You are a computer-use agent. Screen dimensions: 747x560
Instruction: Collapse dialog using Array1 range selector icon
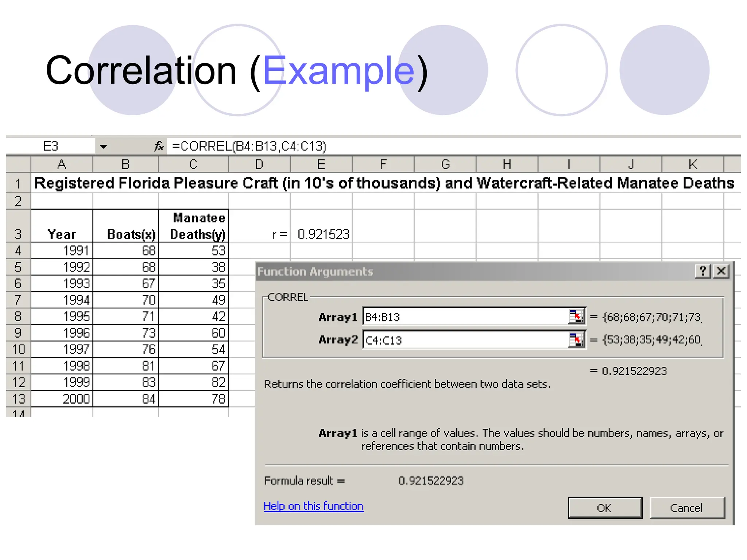pos(576,316)
